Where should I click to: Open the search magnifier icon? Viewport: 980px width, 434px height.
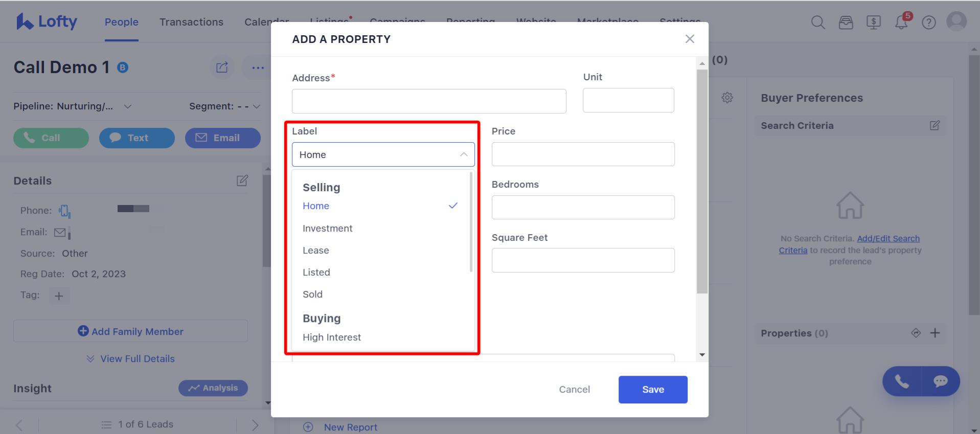click(818, 22)
